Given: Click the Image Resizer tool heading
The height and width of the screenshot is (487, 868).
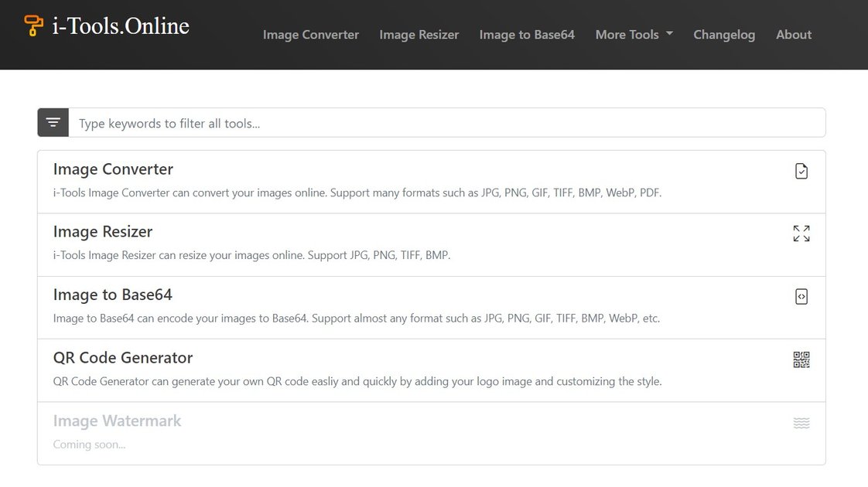Looking at the screenshot, I should click(102, 231).
